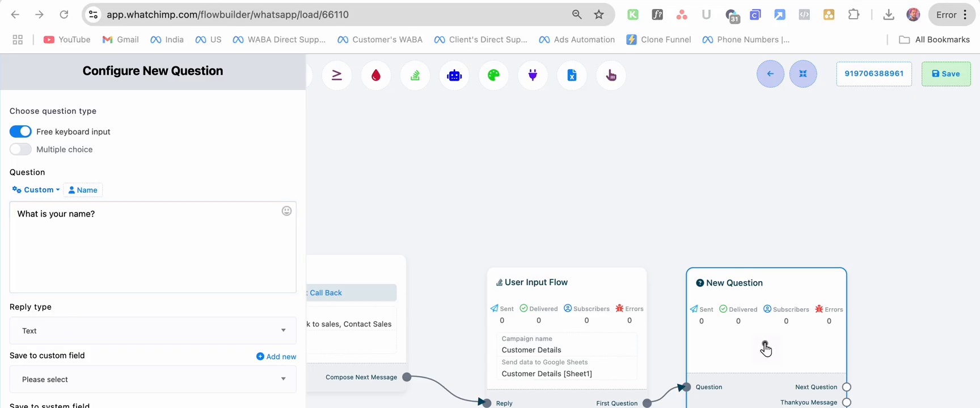Click the red droplet icon
This screenshot has height=408, width=980.
coord(376,75)
